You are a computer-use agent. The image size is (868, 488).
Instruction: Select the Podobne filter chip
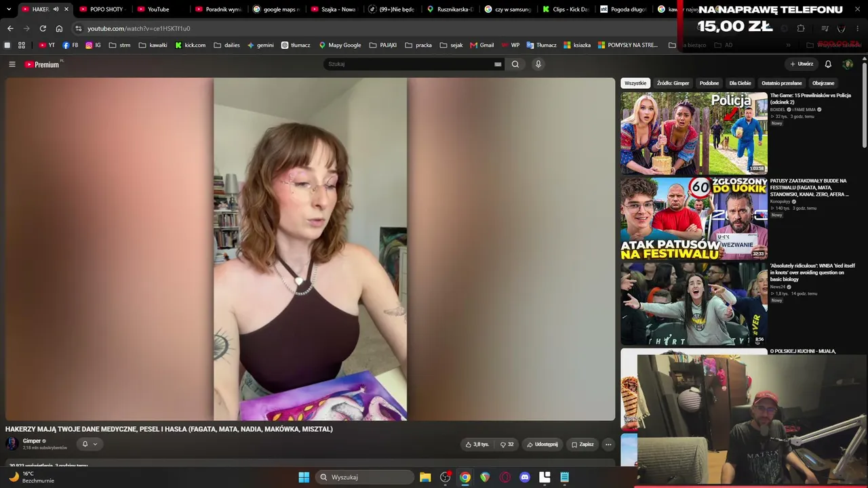tap(709, 83)
